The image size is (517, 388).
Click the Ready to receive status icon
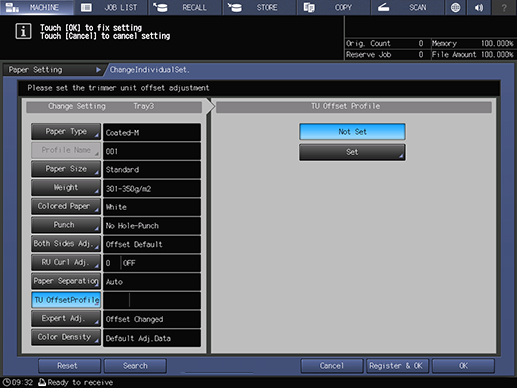pos(42,382)
